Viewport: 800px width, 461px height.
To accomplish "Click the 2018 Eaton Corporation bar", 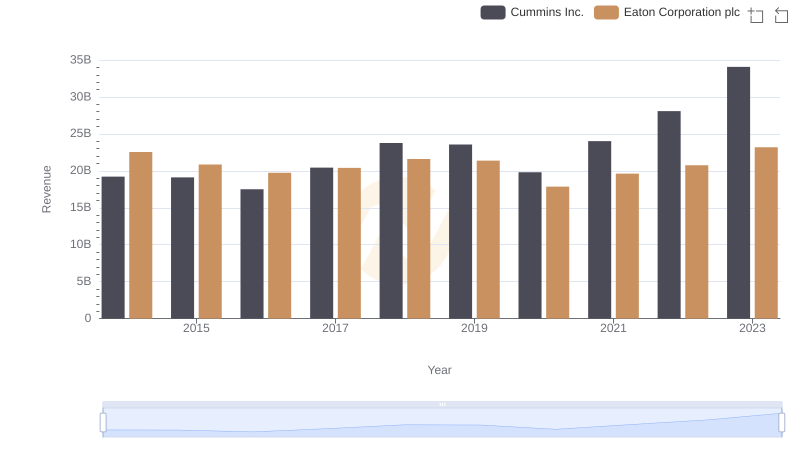I will (x=419, y=239).
